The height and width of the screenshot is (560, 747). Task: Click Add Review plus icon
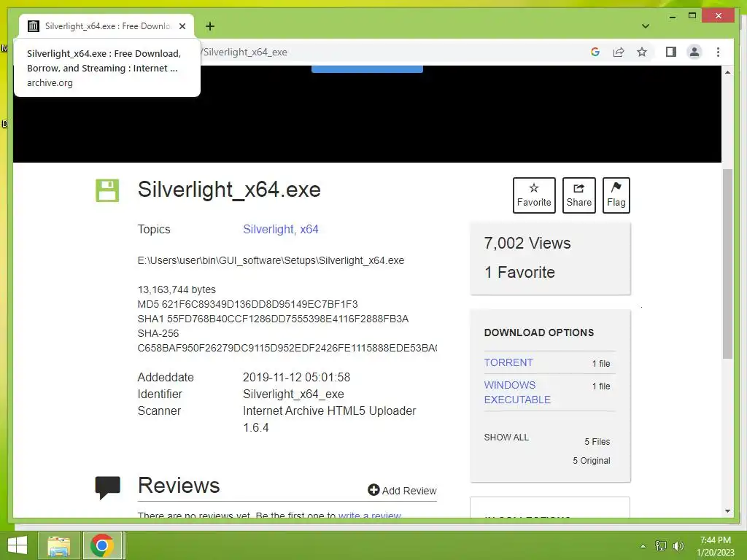[373, 490]
